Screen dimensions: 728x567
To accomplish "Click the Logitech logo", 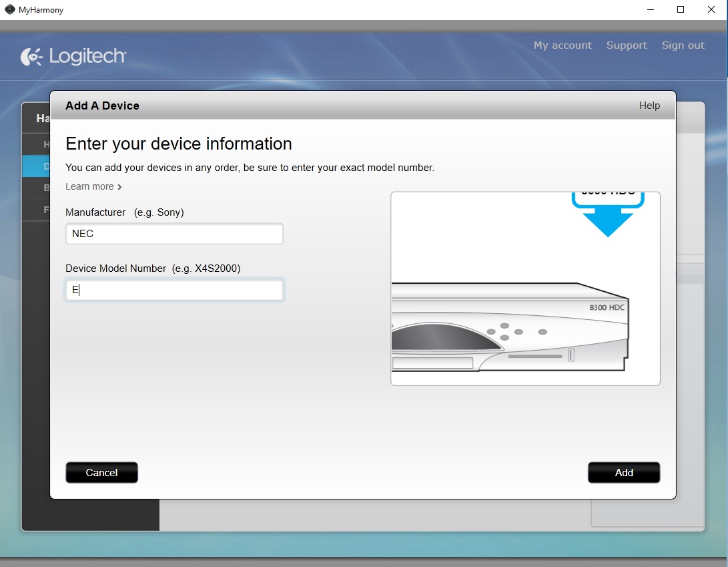I will [73, 56].
